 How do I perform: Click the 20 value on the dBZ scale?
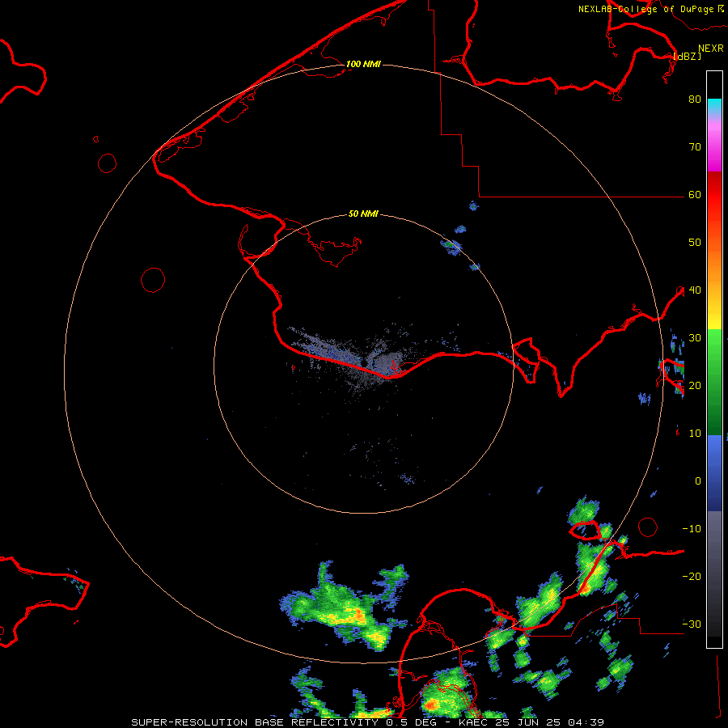click(695, 385)
